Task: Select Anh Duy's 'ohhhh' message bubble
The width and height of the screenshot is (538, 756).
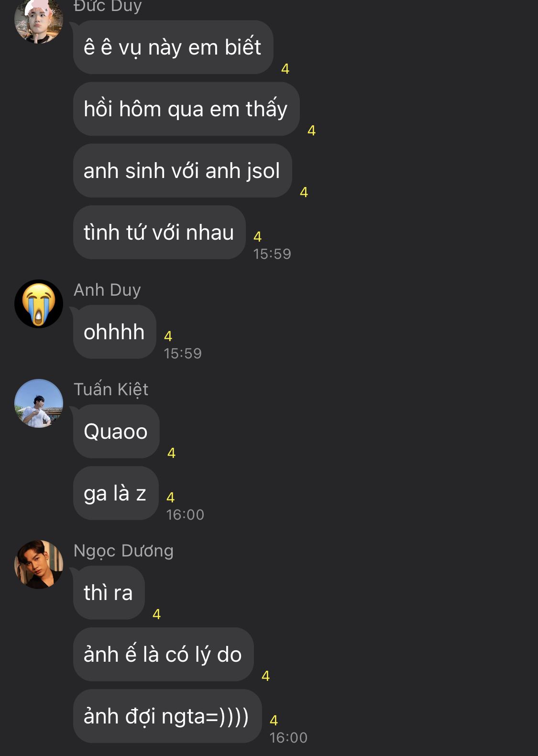Action: point(115,332)
